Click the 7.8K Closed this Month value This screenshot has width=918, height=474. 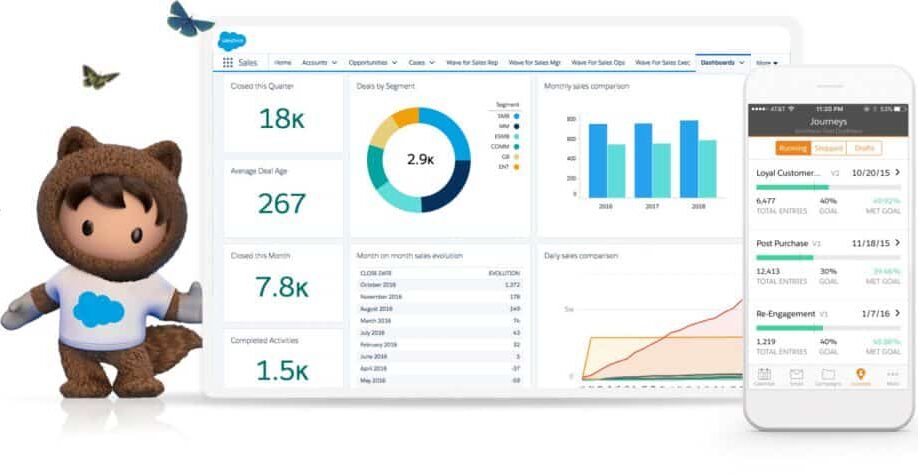click(x=282, y=287)
